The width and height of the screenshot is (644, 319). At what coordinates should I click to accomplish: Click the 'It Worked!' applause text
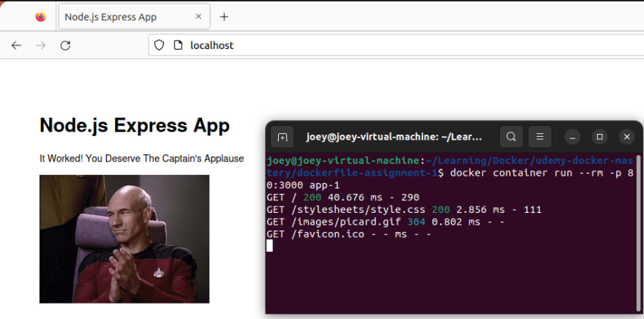(x=142, y=159)
